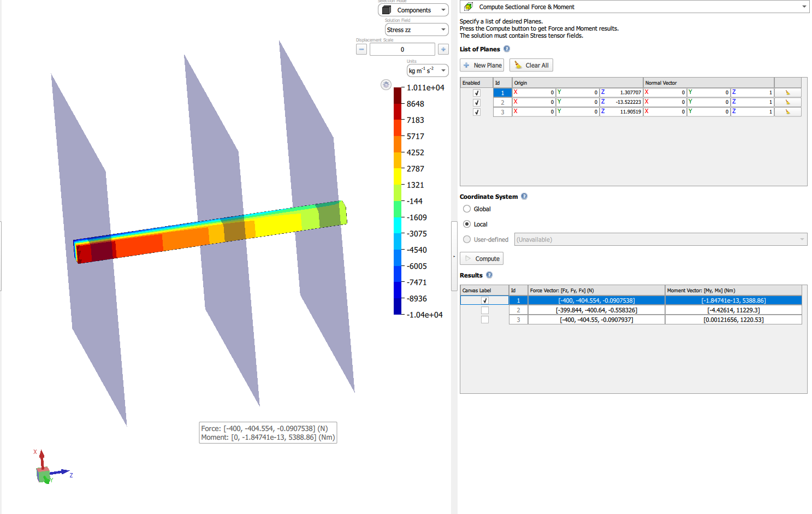Click the Compute button
The height and width of the screenshot is (514, 812).
pos(482,258)
